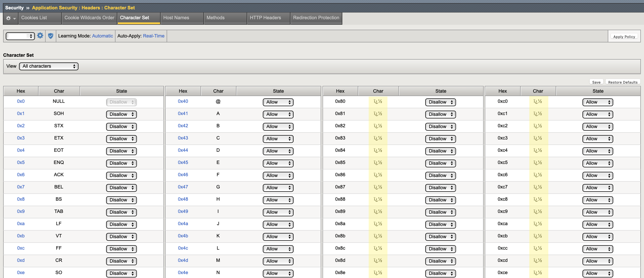Click the 0xe hex link
644x278 pixels.
click(21, 273)
